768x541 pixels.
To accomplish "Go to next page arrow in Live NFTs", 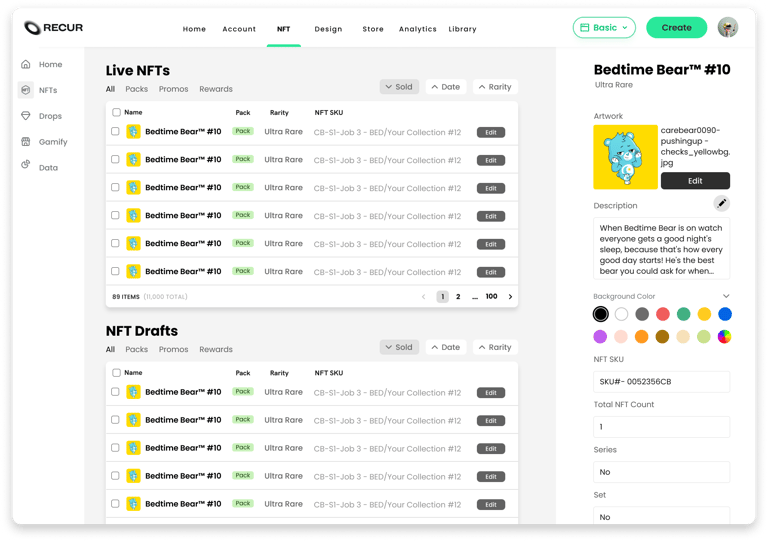I will pyautogui.click(x=510, y=297).
